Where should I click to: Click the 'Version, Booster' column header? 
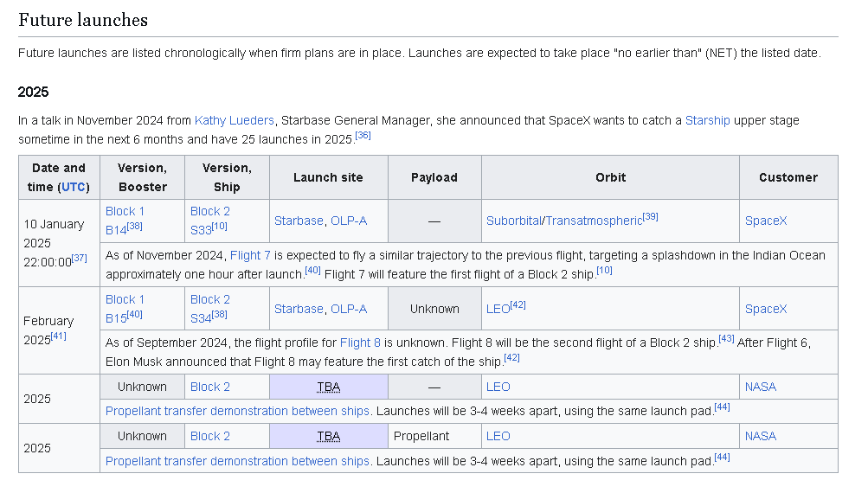coord(142,177)
